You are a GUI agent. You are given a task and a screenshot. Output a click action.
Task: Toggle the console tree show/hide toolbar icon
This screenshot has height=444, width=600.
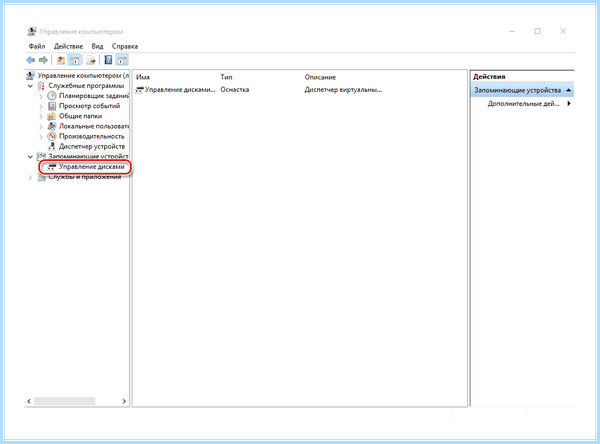pos(75,60)
